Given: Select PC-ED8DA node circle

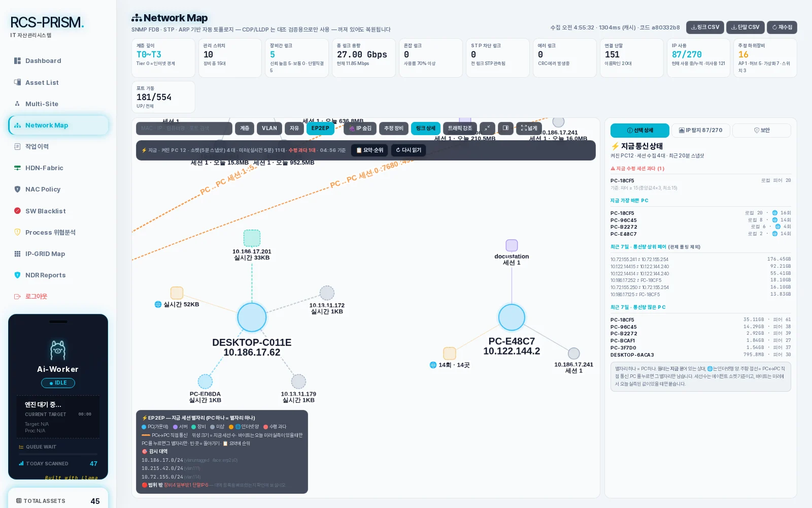Looking at the screenshot, I should tap(205, 382).
